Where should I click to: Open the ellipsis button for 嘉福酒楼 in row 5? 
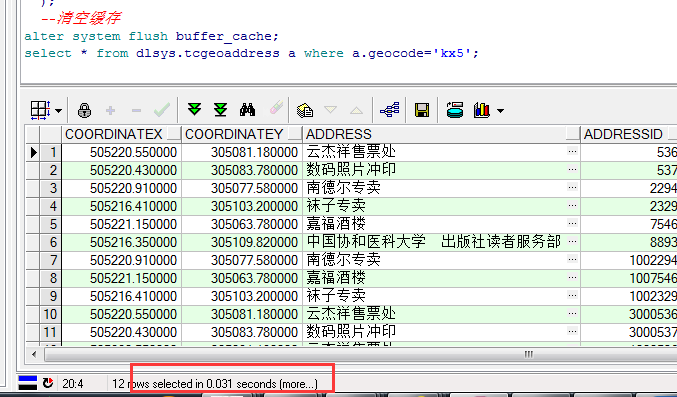pos(573,223)
